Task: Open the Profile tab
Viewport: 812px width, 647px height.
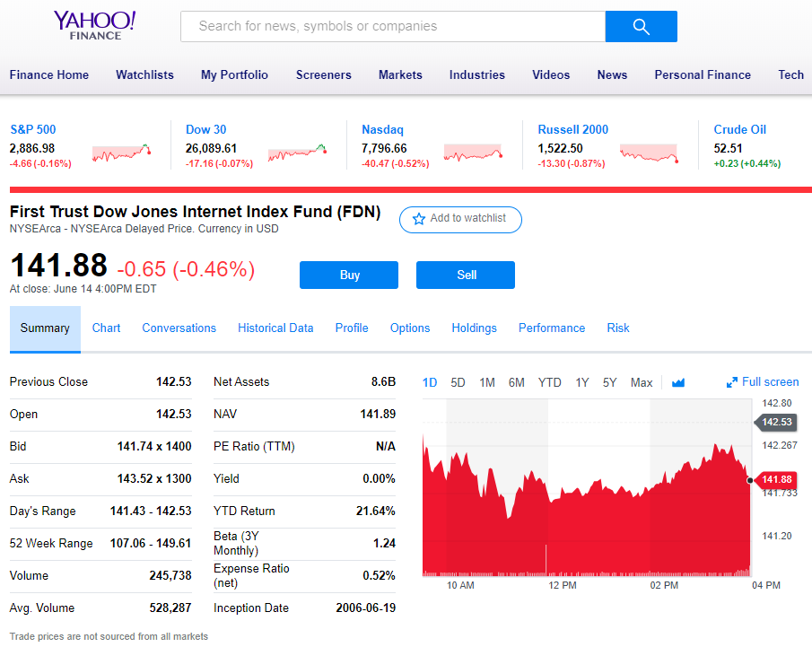Action: click(352, 328)
